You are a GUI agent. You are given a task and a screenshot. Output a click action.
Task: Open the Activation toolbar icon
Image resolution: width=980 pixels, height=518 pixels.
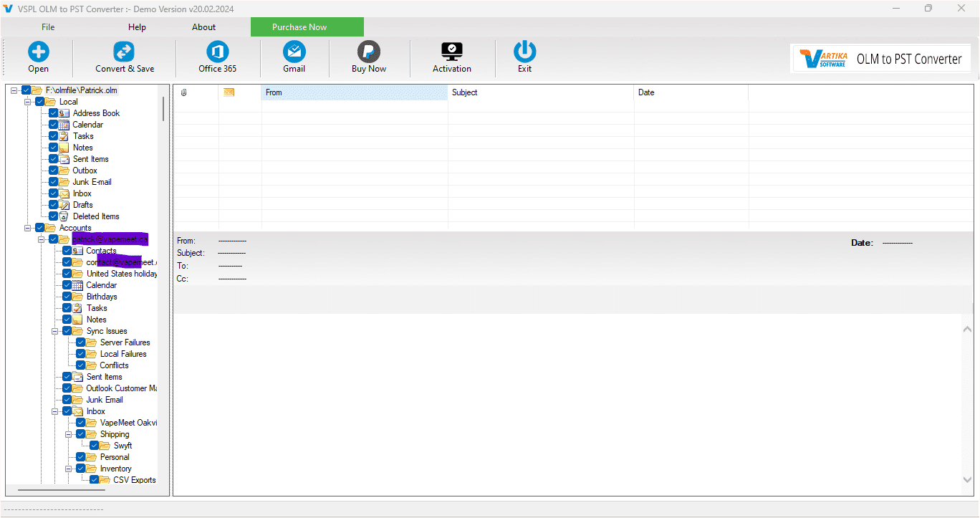(x=452, y=52)
